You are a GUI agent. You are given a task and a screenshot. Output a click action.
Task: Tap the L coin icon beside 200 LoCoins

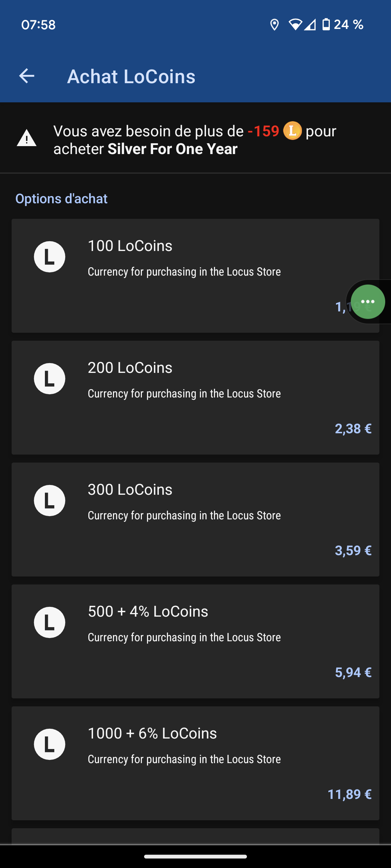(50, 379)
